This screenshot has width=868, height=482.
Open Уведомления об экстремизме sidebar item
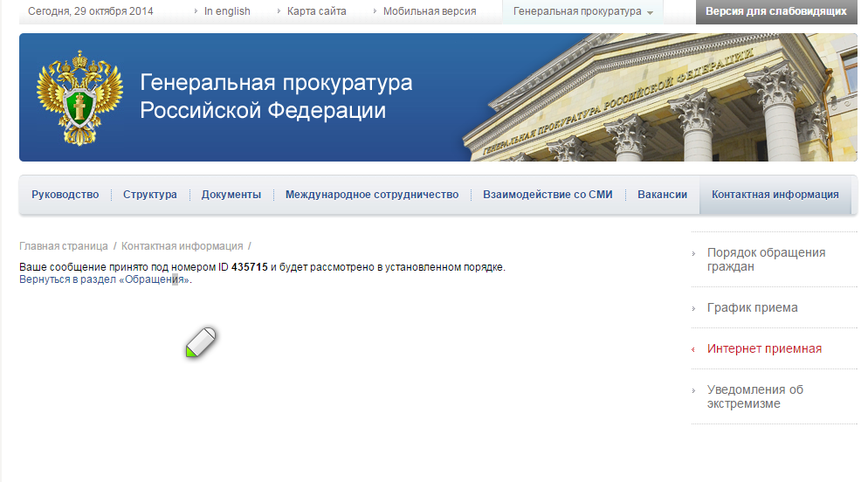click(x=755, y=396)
